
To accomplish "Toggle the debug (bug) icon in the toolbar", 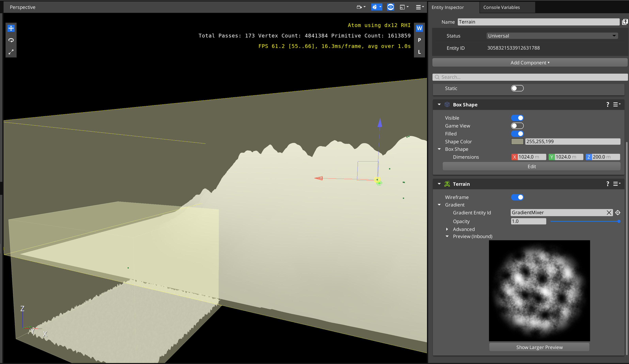I will pyautogui.click(x=375, y=7).
